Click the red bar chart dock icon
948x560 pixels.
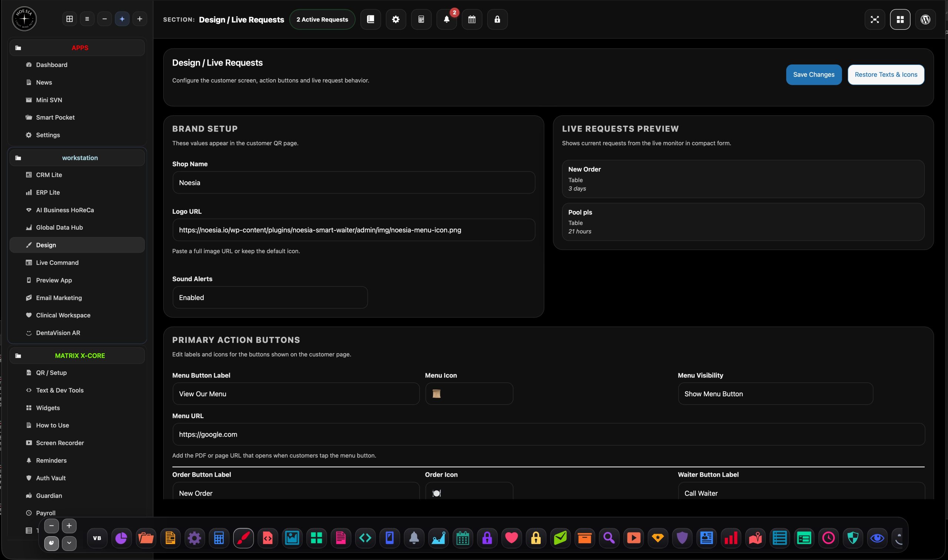click(731, 538)
